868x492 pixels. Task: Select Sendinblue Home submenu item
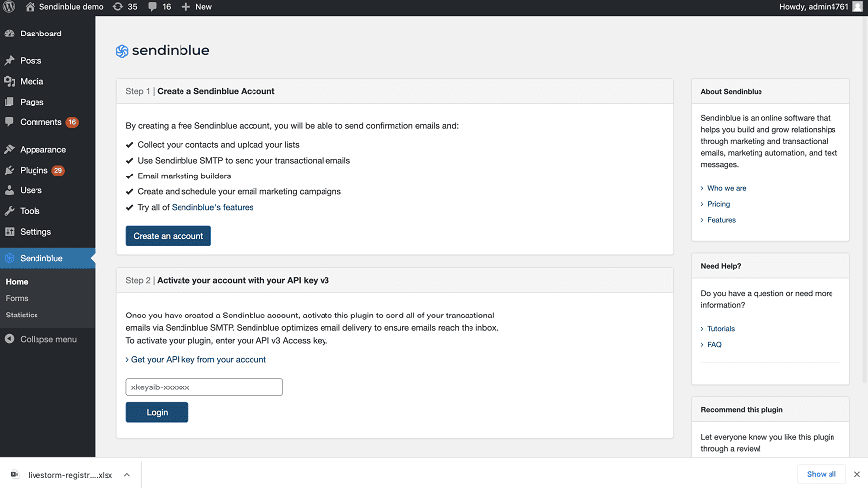pos(17,282)
